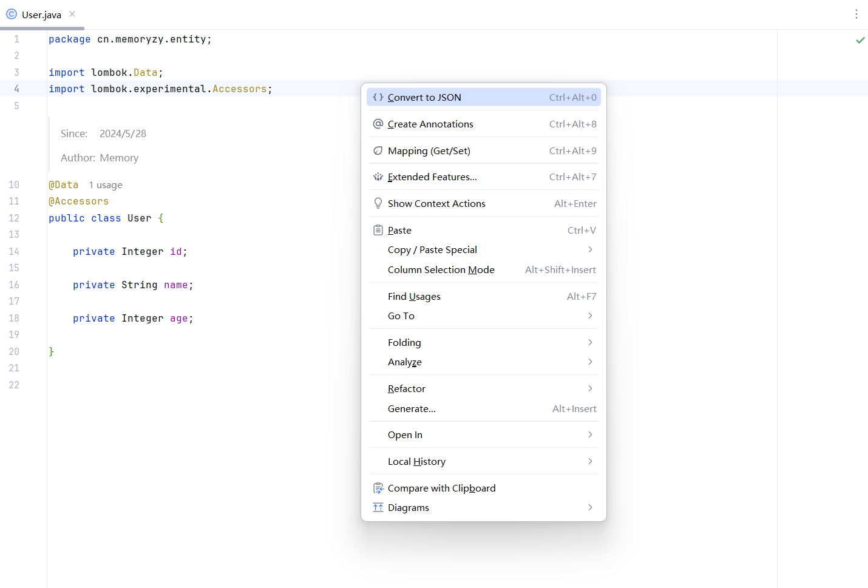Image resolution: width=868 pixels, height=588 pixels.
Task: Click the @ icon next to Create Annotations
Action: (378, 123)
